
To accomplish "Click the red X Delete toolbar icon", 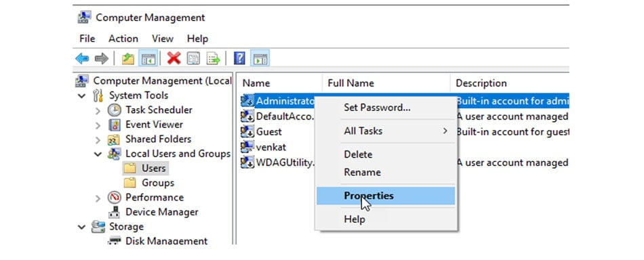I will 174,59.
